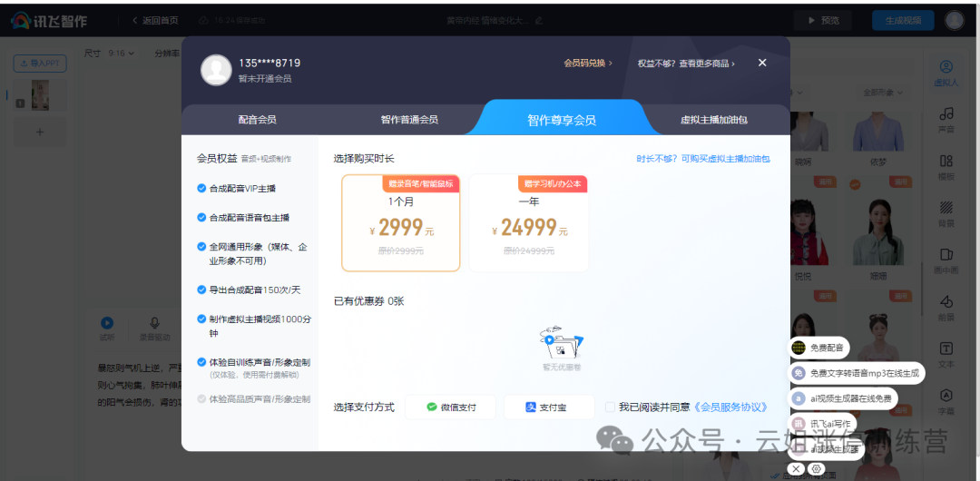Select the 1个月 ¥2999 plan

click(x=401, y=223)
